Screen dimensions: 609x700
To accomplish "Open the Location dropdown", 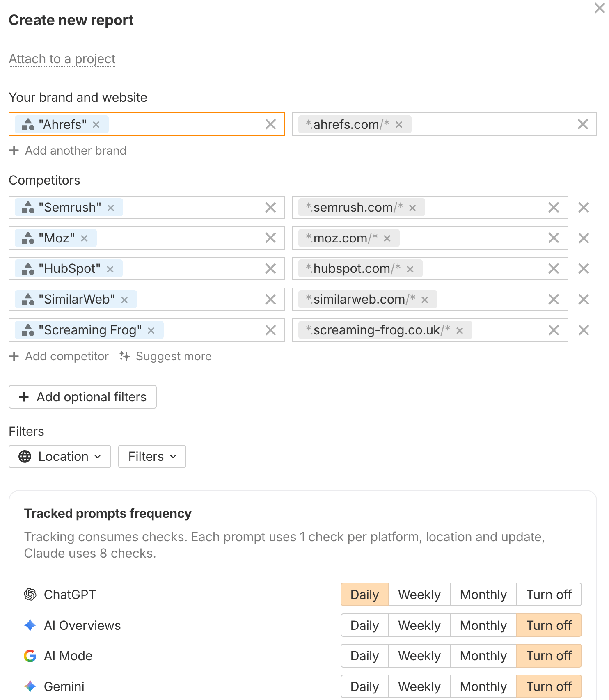I will point(60,457).
